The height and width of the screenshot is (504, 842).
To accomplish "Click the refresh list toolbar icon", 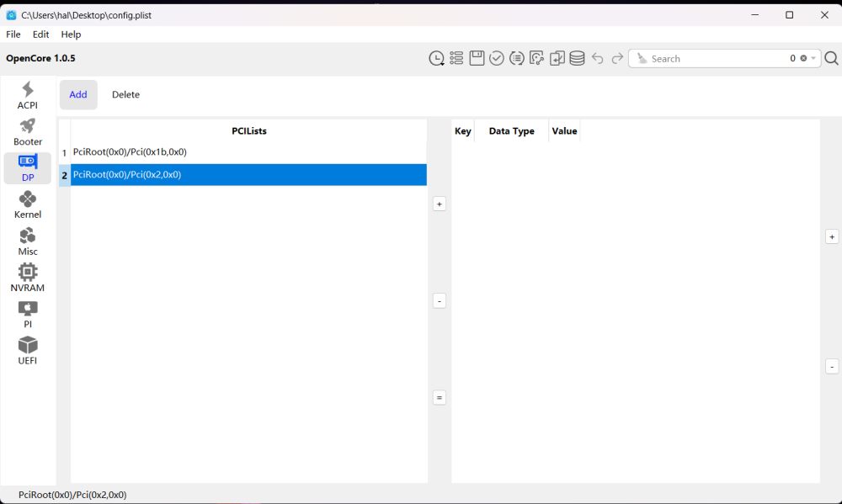I will [x=517, y=58].
